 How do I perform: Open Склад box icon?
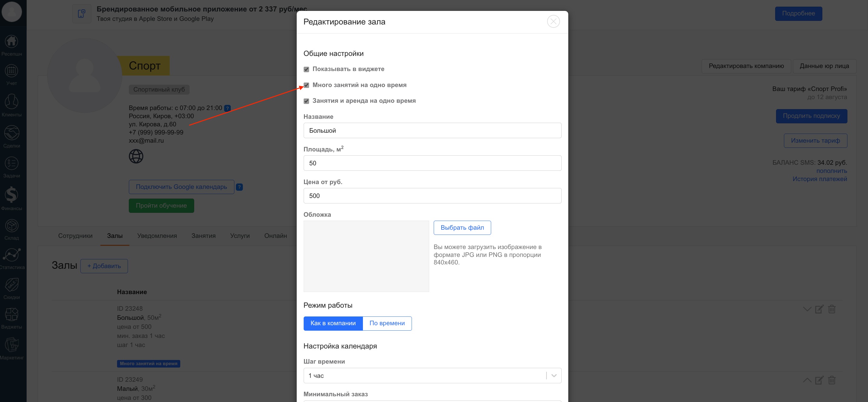click(11, 226)
